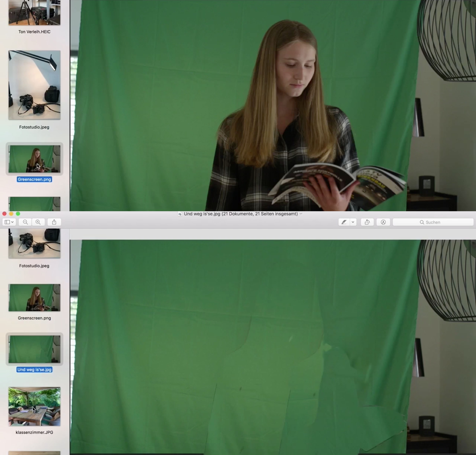Image resolution: width=476 pixels, height=455 pixels.
Task: Click Fotostudio.jpeg label in lower sidebar
Action: click(34, 266)
